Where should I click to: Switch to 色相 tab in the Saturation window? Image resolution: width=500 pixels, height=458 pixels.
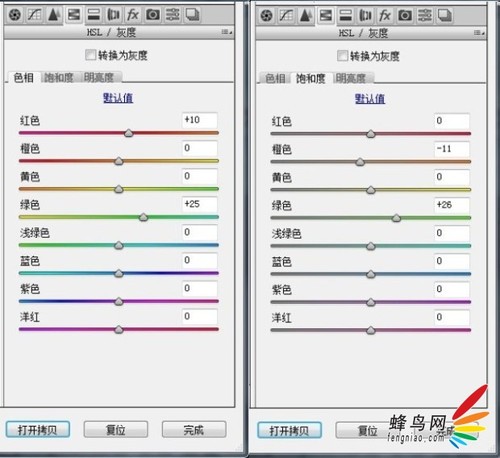point(275,79)
